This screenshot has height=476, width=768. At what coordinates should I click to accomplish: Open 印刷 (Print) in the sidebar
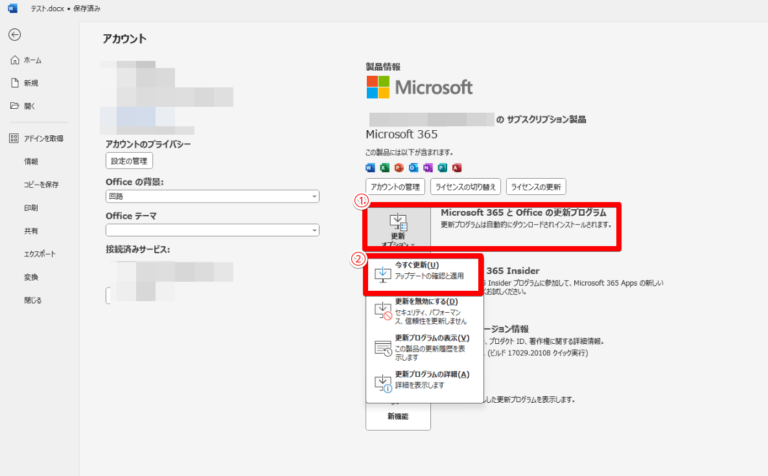31,208
